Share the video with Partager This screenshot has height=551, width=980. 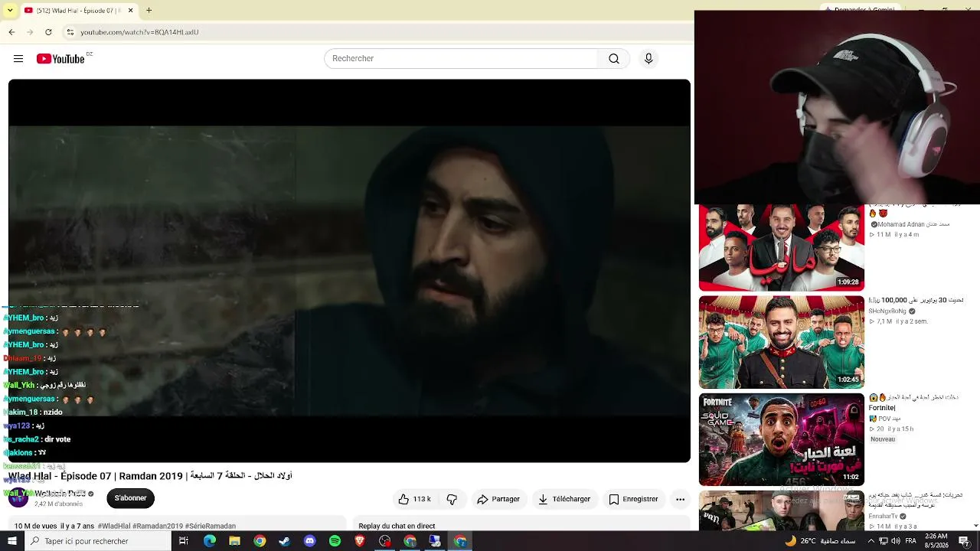tap(498, 499)
